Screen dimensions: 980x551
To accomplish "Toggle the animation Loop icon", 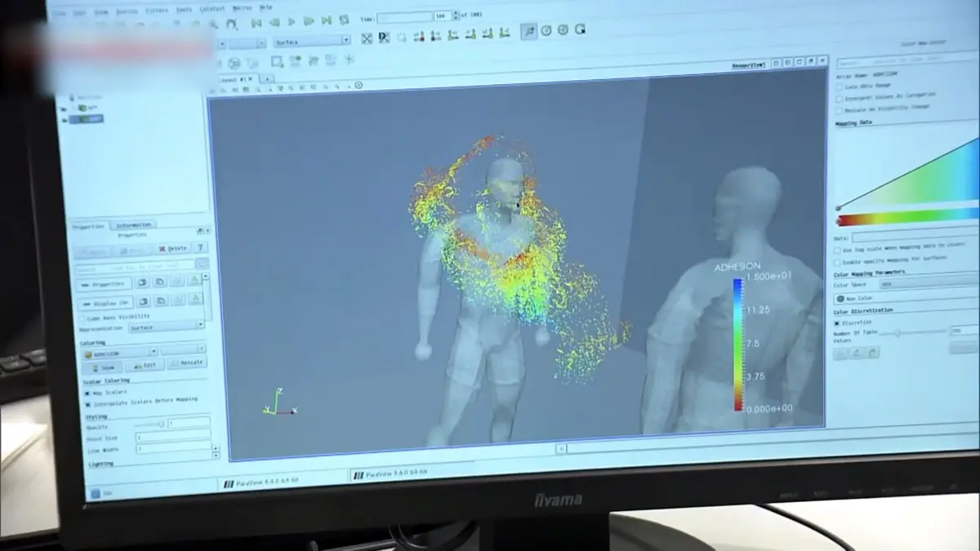I will tap(344, 20).
